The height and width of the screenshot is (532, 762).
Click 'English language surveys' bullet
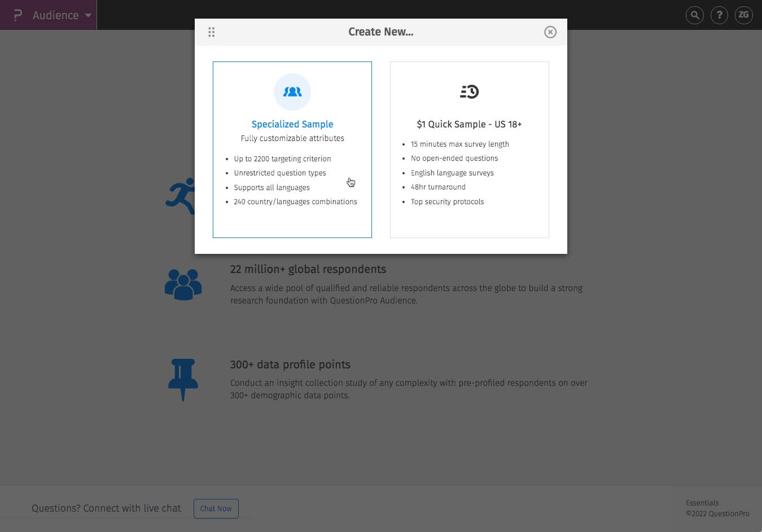tap(452, 173)
